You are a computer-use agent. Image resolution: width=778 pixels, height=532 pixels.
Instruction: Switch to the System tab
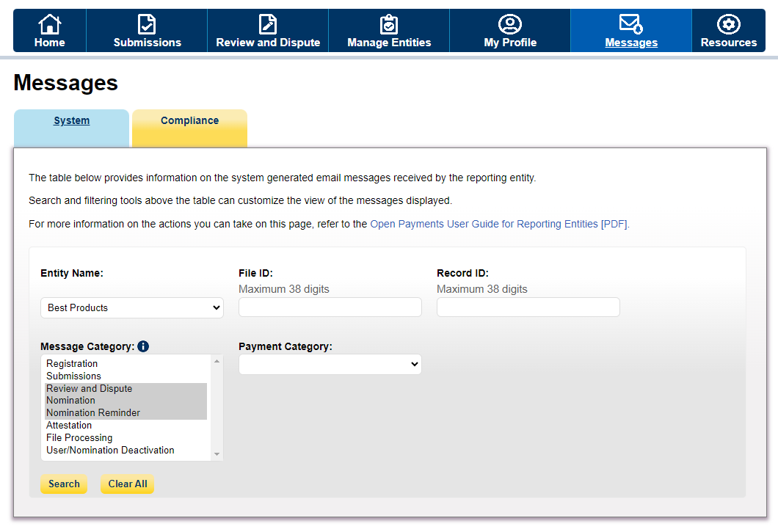71,128
